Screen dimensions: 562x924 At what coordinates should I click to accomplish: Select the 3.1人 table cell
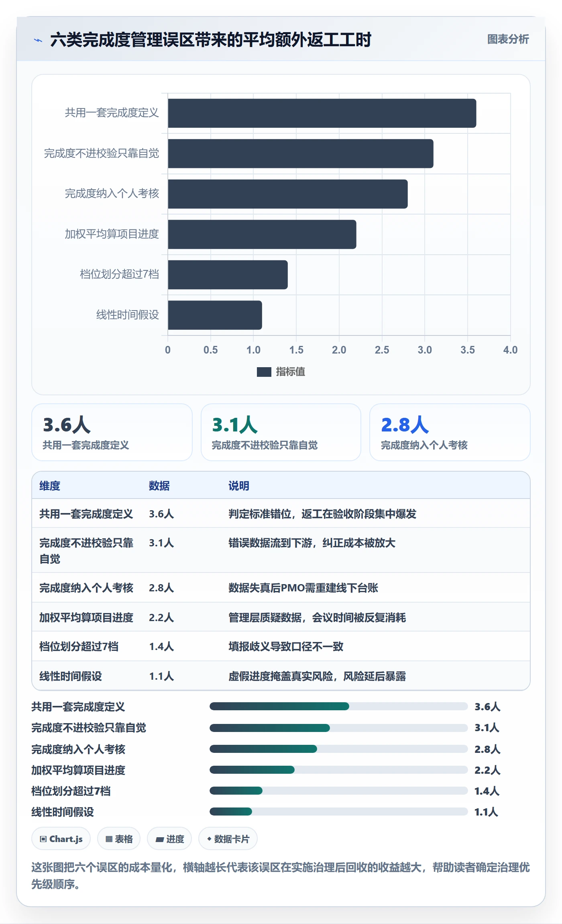pos(161,543)
